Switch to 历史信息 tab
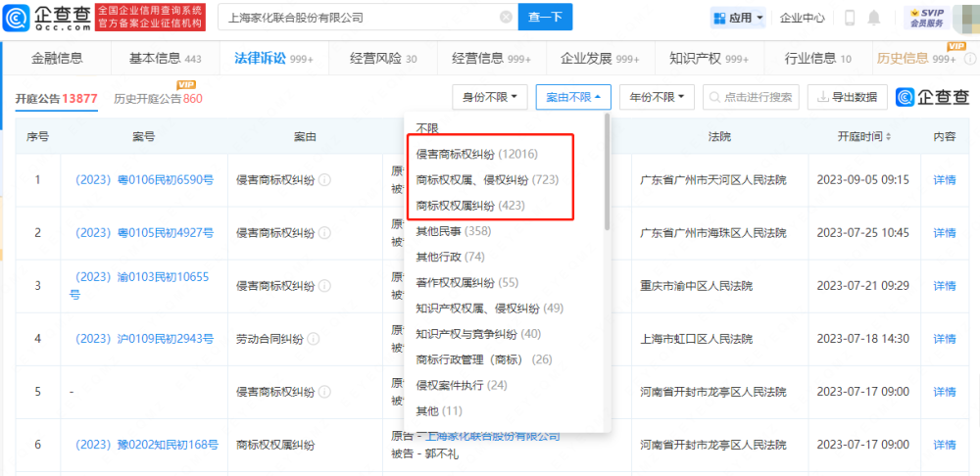 (916, 59)
